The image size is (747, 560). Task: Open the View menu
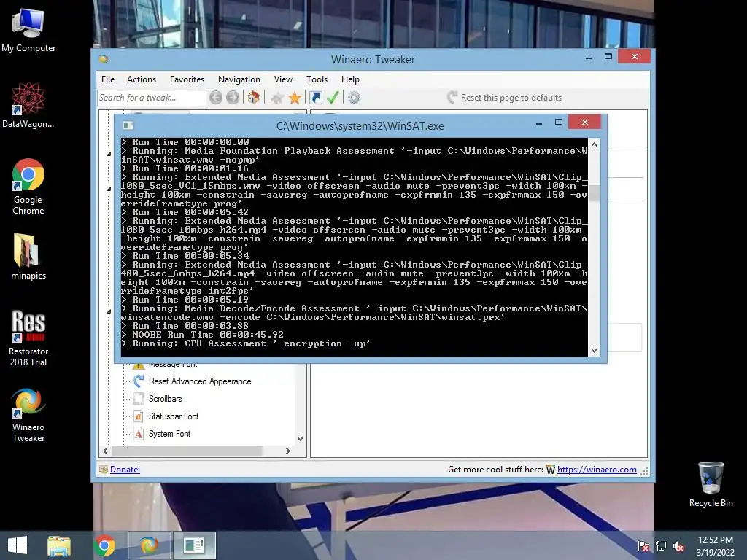tap(283, 79)
